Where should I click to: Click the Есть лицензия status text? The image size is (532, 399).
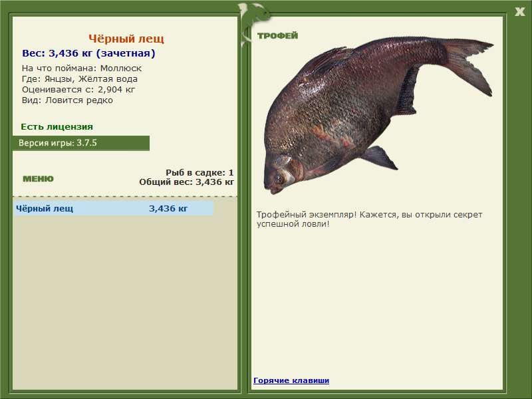(57, 126)
